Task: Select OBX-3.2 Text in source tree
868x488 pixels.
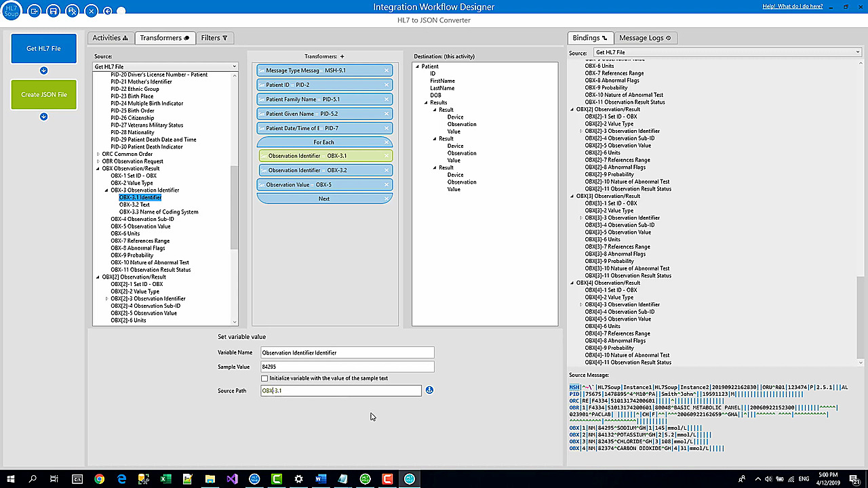Action: coord(134,205)
